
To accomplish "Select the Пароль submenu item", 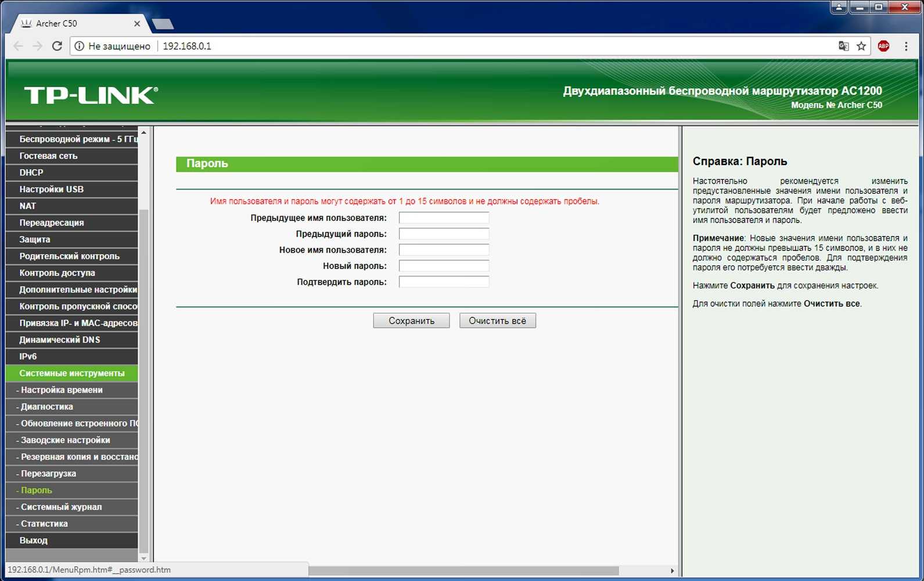I will (x=71, y=490).
